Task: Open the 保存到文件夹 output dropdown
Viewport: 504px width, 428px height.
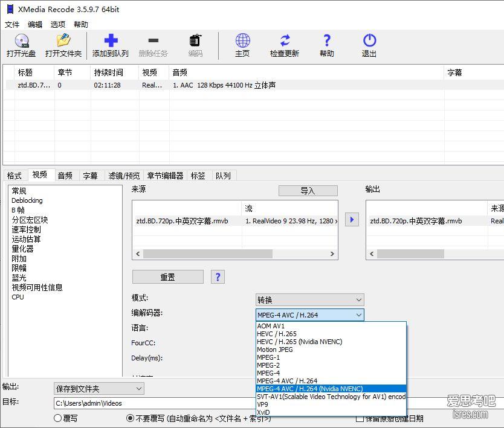Action: 99,389
